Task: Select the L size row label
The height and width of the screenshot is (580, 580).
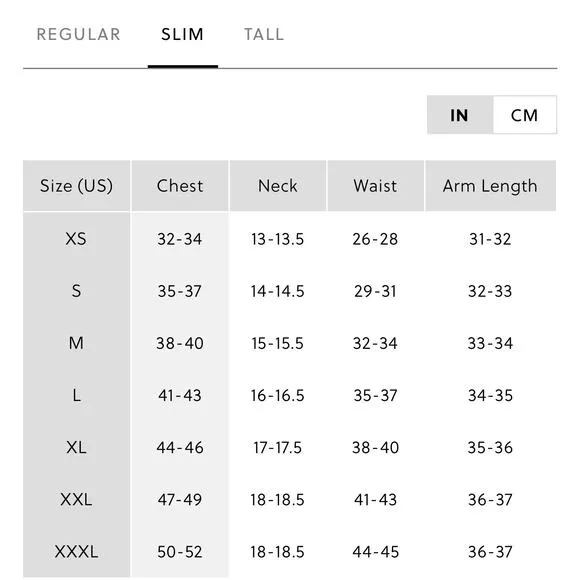Action: (76, 395)
